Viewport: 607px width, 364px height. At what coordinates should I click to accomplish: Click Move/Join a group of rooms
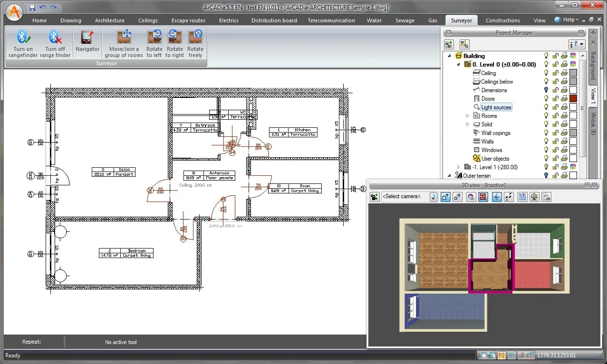pyautogui.click(x=124, y=44)
